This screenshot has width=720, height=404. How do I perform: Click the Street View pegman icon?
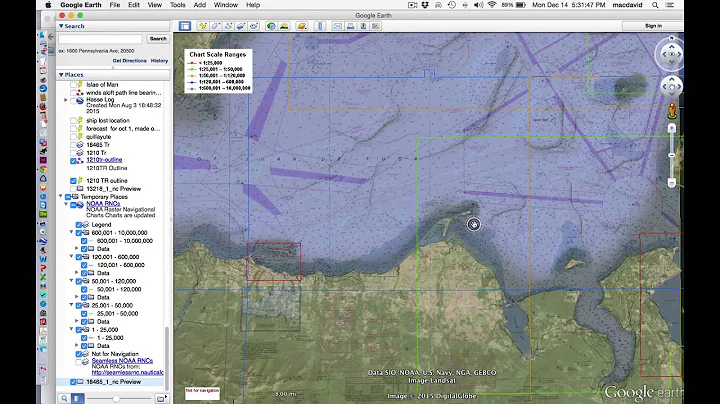(672, 110)
